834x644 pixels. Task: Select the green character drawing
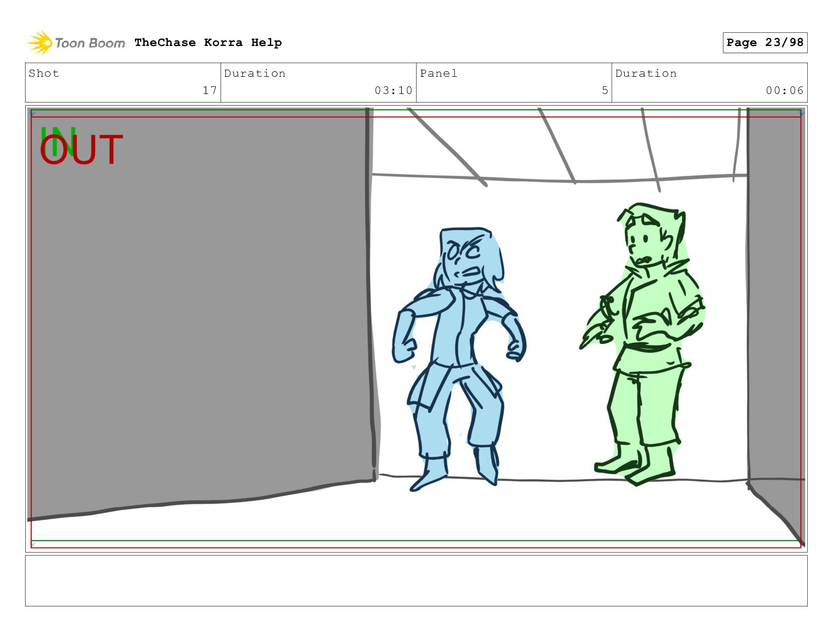coord(643,344)
